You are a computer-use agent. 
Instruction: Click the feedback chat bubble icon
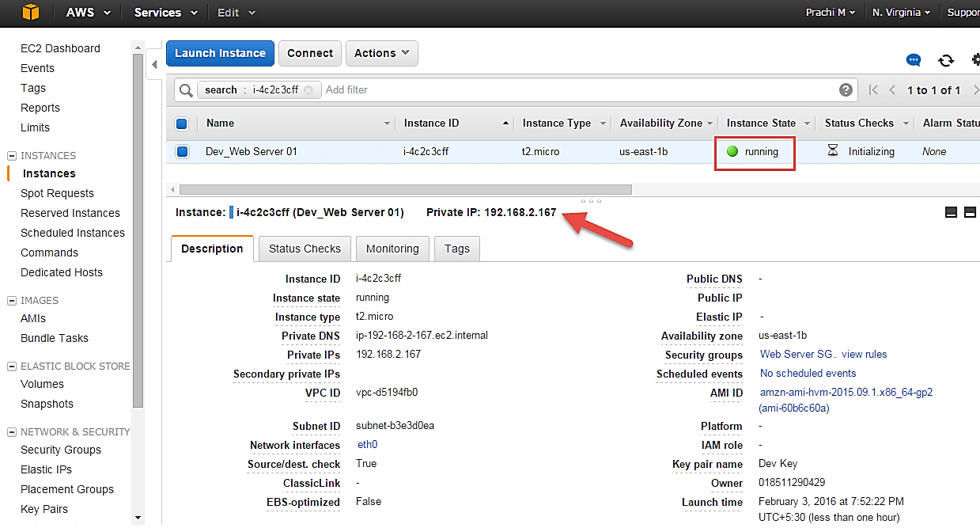pyautogui.click(x=914, y=60)
